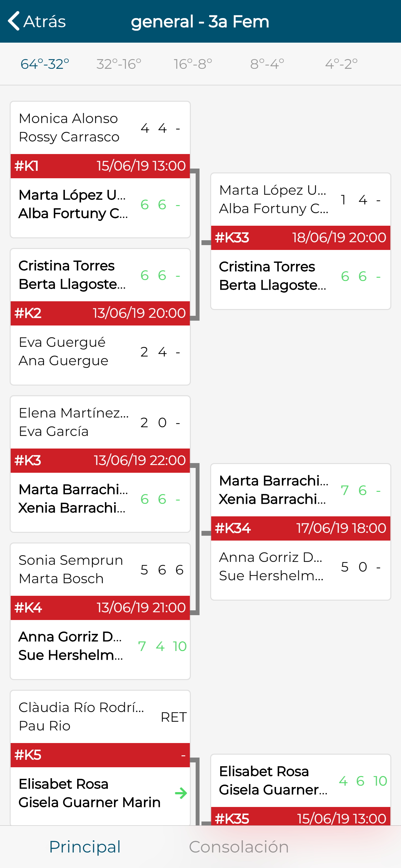Tap the #K4 match header
Screen dimensions: 401x868
pos(100,608)
